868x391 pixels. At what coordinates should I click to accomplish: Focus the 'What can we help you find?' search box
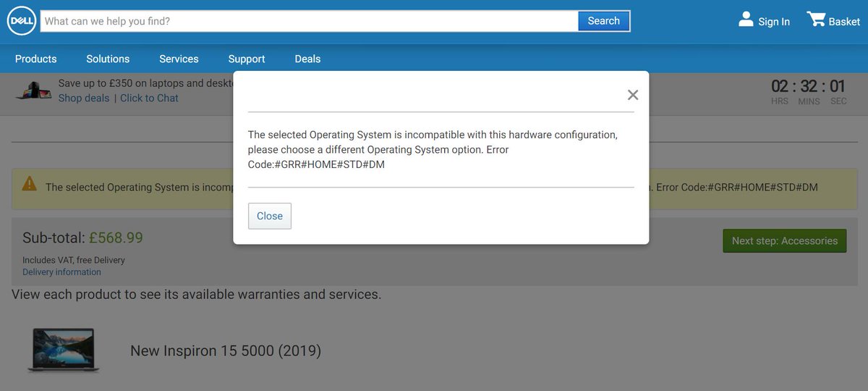310,21
